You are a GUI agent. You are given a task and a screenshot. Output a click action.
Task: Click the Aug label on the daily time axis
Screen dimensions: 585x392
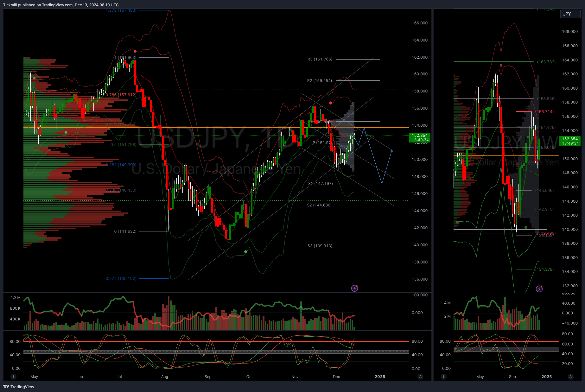[165, 377]
